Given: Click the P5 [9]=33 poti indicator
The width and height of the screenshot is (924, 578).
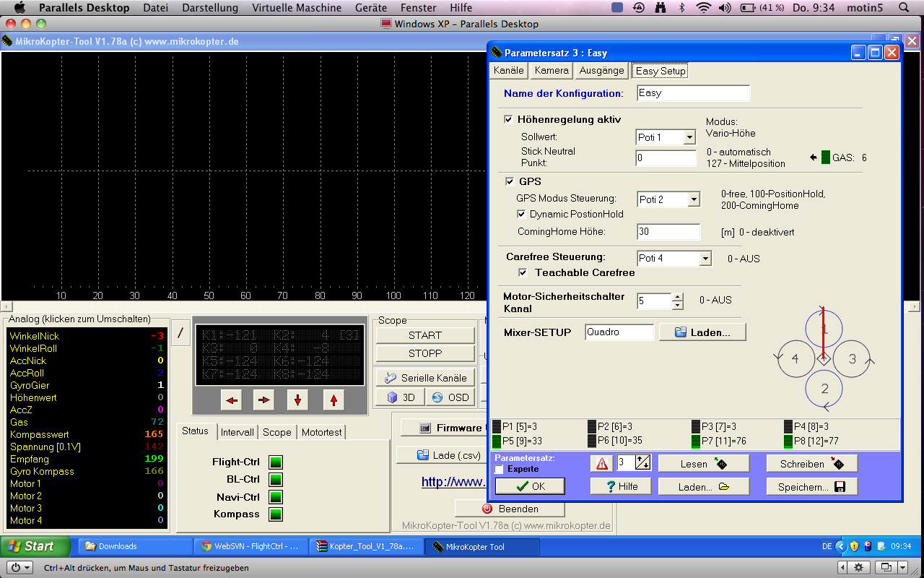Looking at the screenshot, I should pos(517,440).
